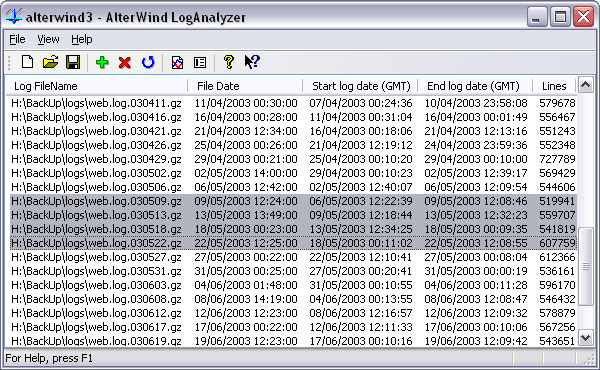
Task: Activate context help arrow-question icon
Action: (x=252, y=62)
